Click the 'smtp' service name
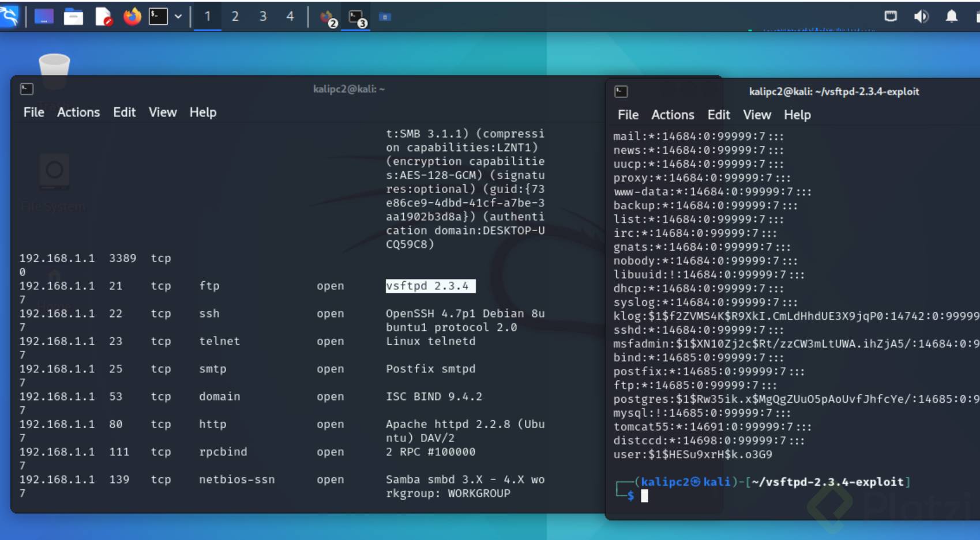 (213, 369)
